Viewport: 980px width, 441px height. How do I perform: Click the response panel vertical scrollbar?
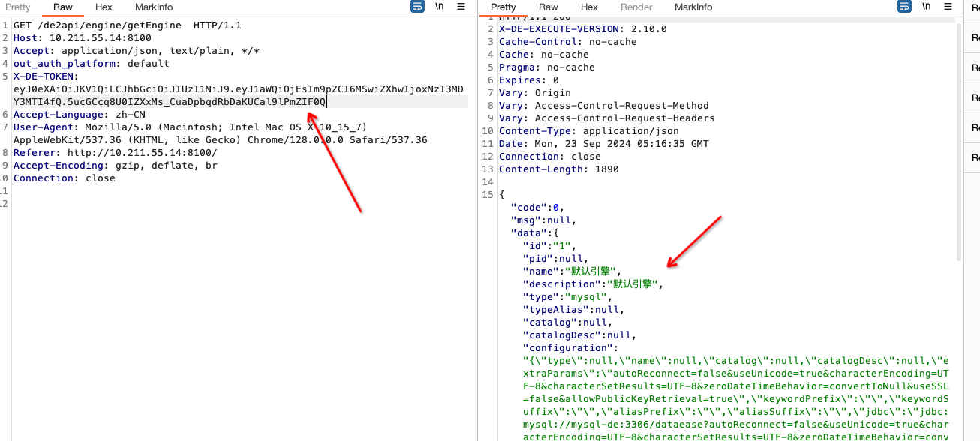(959, 142)
